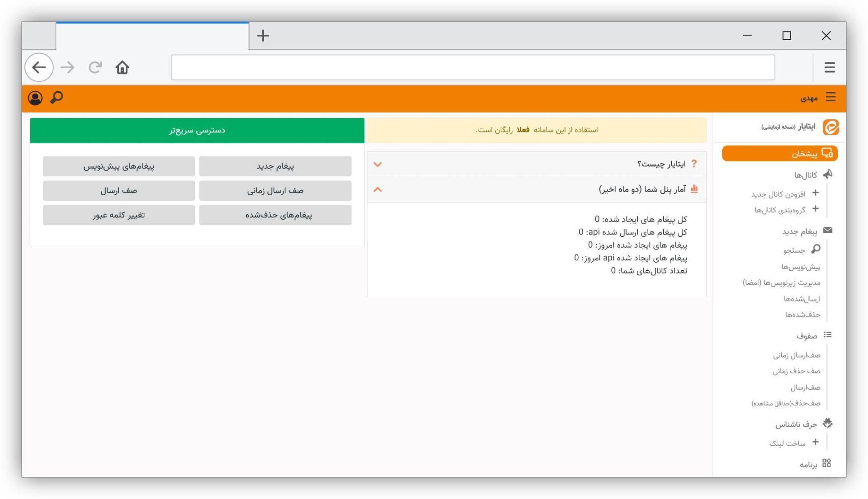Screen dimensions: 868x499
Task: Open ارسال‌شده‌ها in sidebar
Action: (802, 299)
